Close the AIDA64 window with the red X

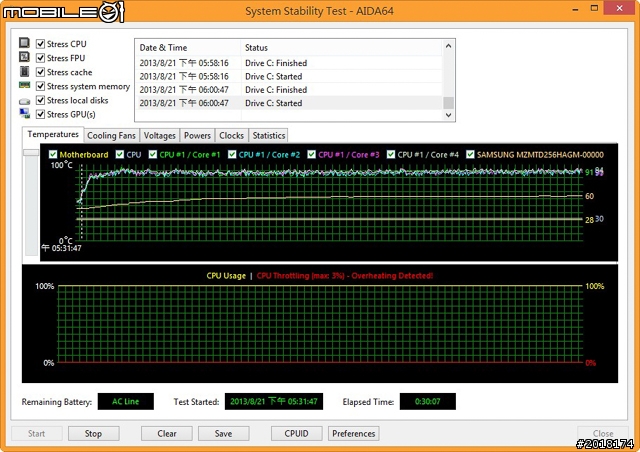tap(619, 8)
